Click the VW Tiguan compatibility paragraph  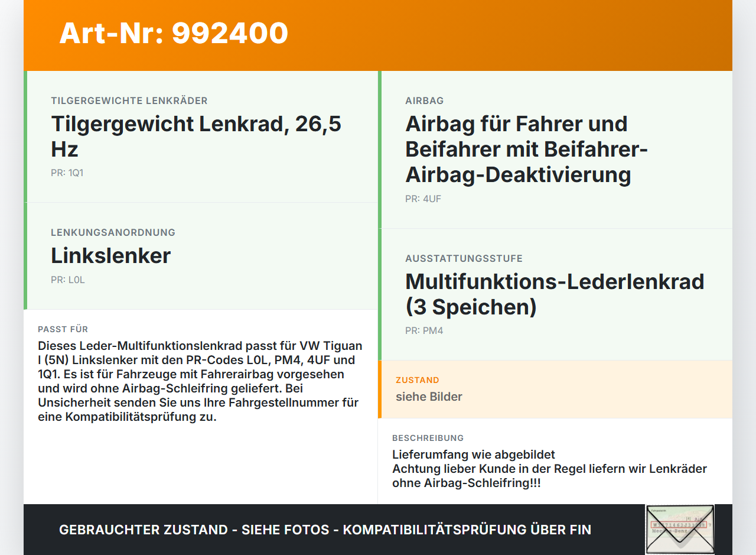200,381
